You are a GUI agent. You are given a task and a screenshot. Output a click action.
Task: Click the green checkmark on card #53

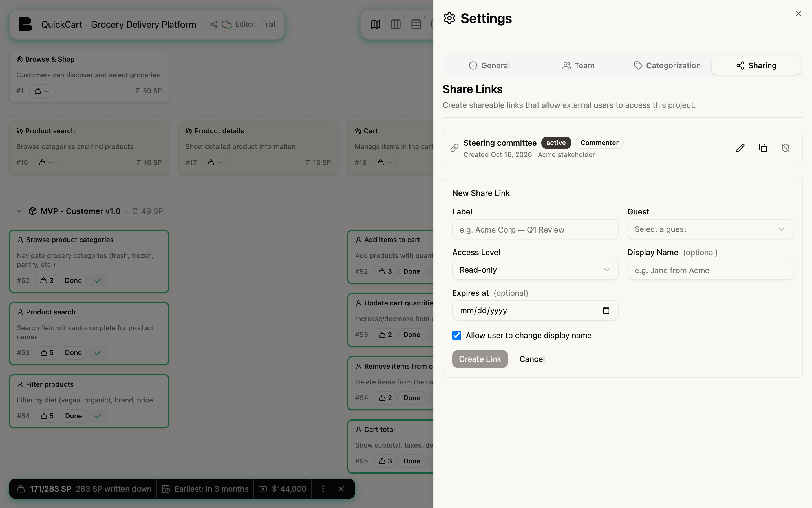click(98, 352)
